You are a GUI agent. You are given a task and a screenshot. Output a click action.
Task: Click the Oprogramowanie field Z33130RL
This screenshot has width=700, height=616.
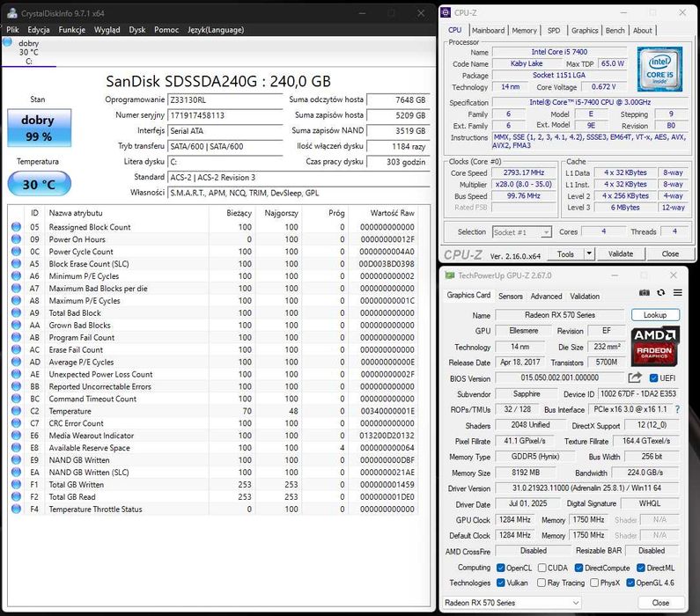225,100
